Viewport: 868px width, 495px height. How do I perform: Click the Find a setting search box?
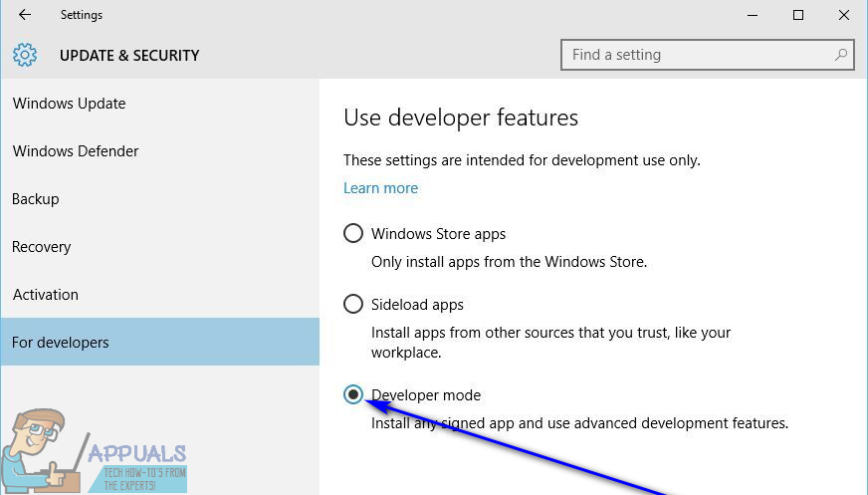(x=697, y=55)
